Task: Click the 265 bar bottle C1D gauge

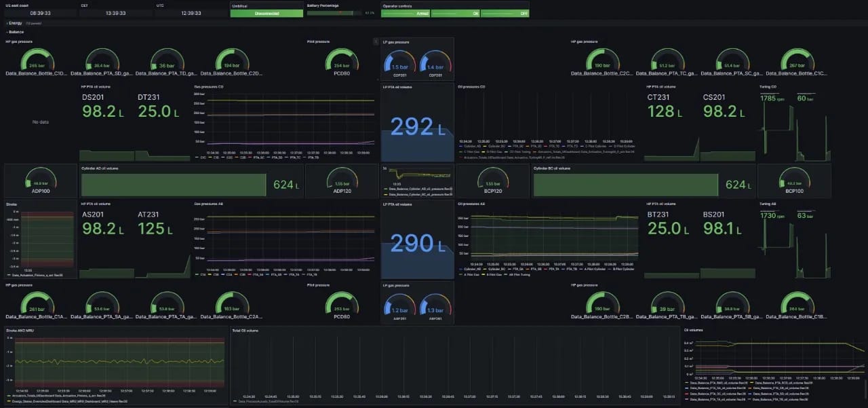Action: click(x=37, y=62)
